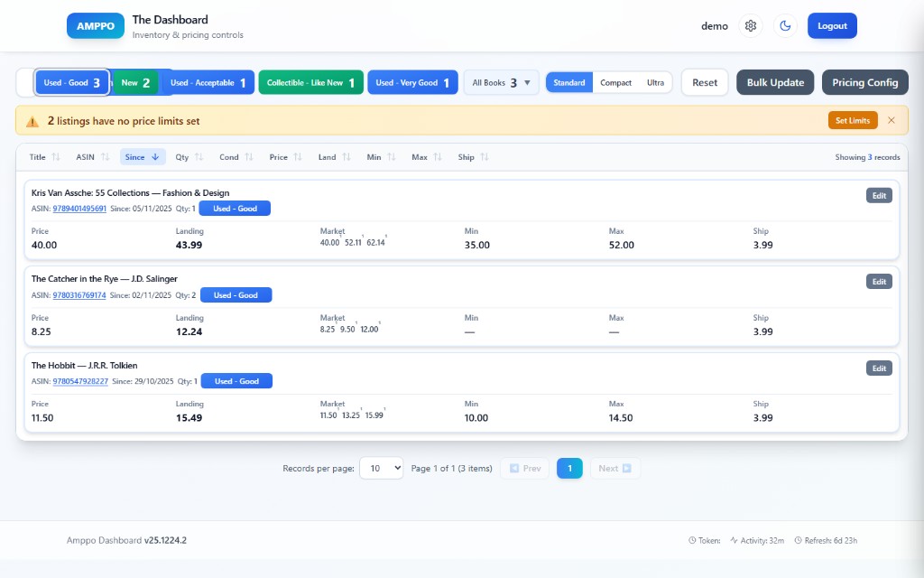The image size is (924, 578).
Task: Toggle the Since column sort direction arrow
Action: [155, 157]
